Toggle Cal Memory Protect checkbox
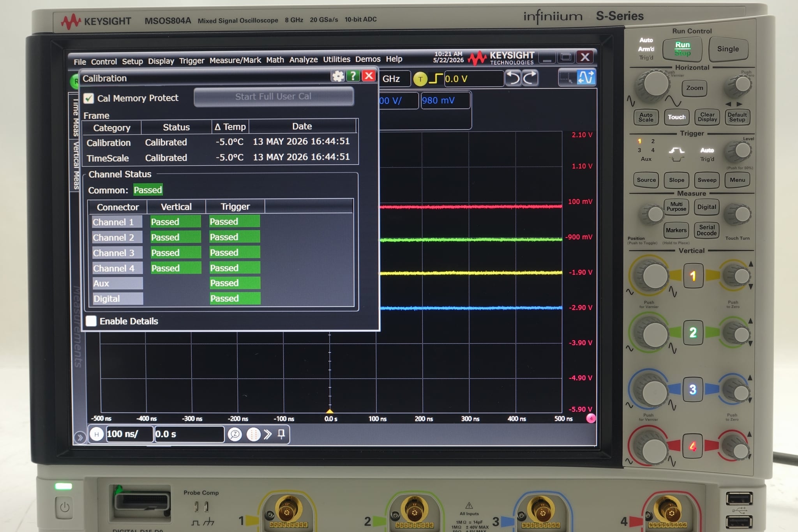798x532 pixels. pyautogui.click(x=89, y=98)
